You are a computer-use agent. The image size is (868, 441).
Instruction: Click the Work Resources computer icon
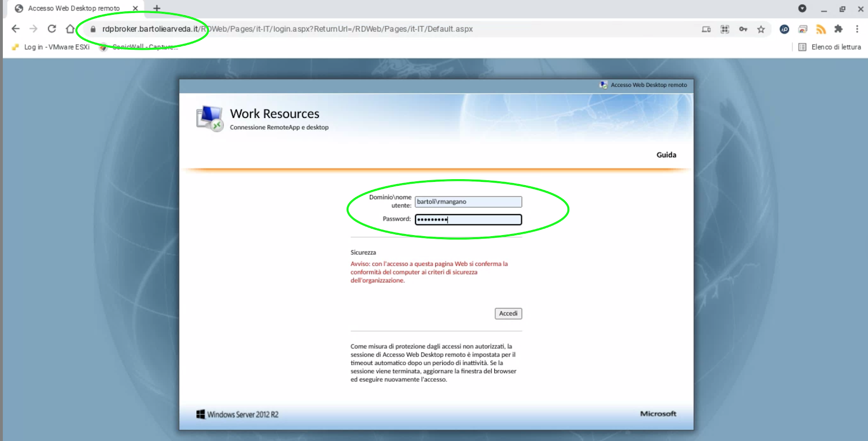[210, 119]
